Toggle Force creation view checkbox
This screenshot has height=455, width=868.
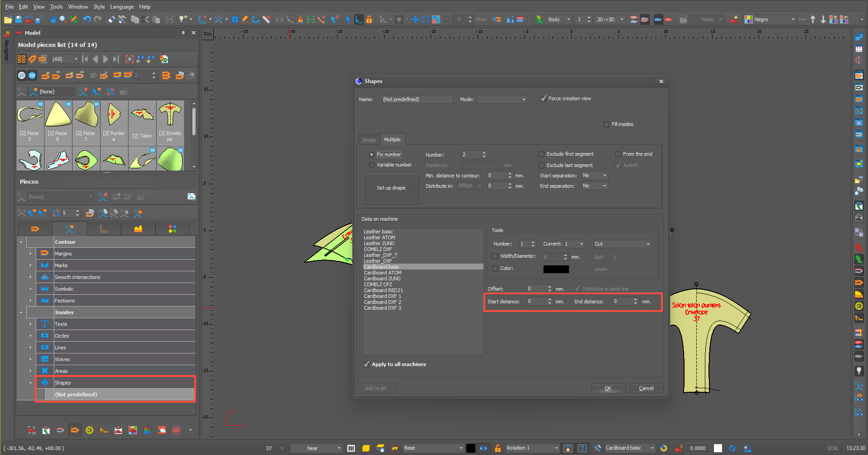[x=544, y=98]
